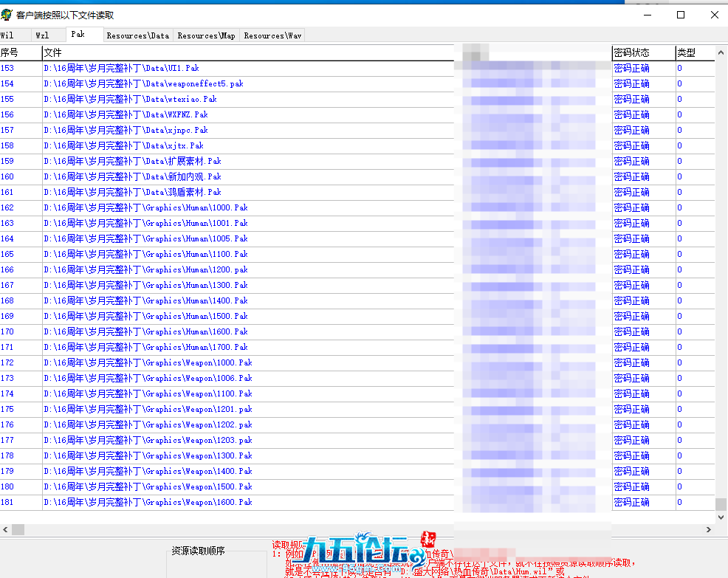Click the 资源读取顺序 group label
This screenshot has width=728, height=578.
(x=199, y=551)
